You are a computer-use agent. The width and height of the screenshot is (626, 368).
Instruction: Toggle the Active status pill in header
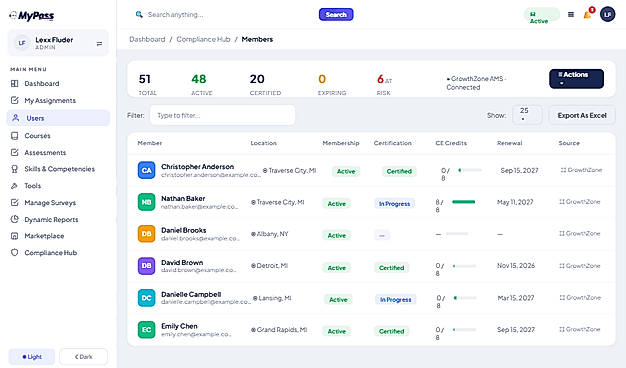(541, 15)
